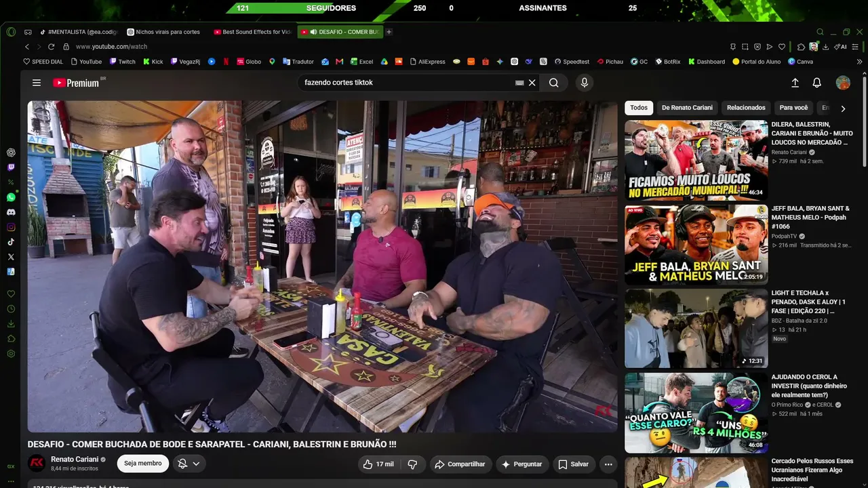Click the YouTube search input field
This screenshot has width=868, height=488.
point(407,83)
